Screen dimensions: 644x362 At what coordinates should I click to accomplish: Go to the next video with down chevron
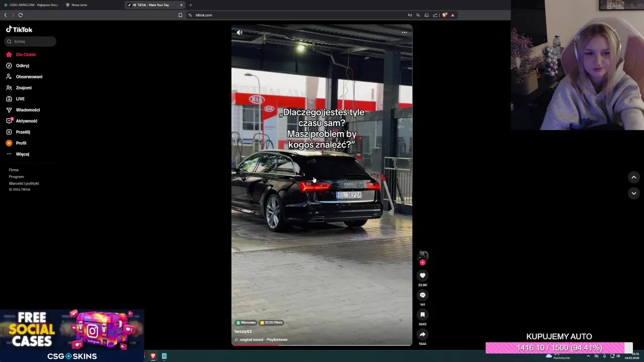coord(634,193)
